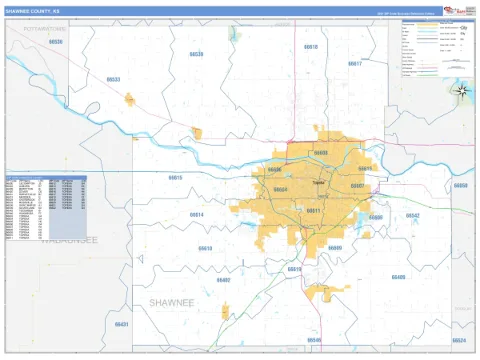This screenshot has height=360, width=480.
Task: Click ZIP code label 66617
Action: click(355, 64)
